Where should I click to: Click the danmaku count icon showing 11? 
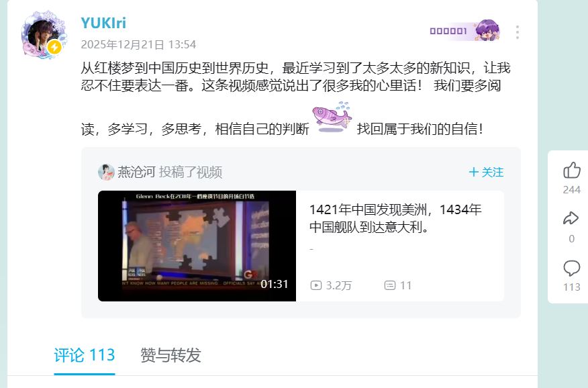389,286
